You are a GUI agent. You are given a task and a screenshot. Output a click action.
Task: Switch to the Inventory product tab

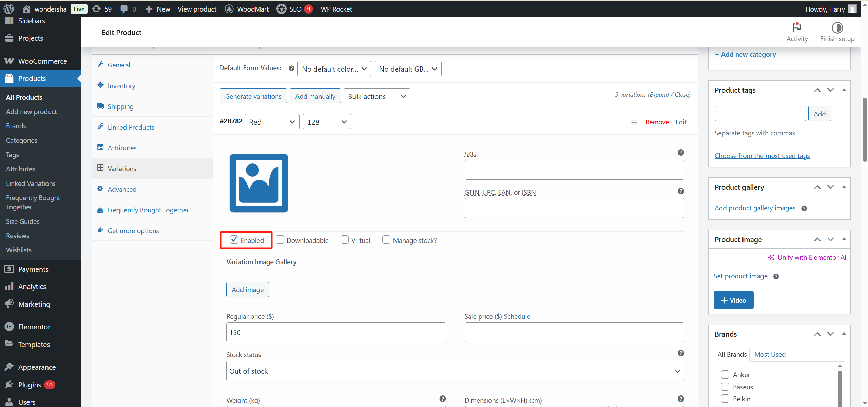click(x=121, y=86)
